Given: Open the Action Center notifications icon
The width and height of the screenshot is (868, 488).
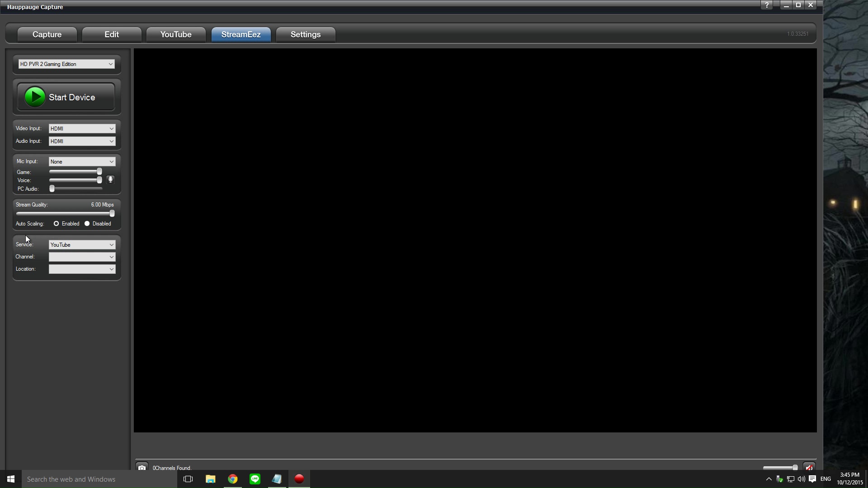Looking at the screenshot, I should click(x=812, y=479).
